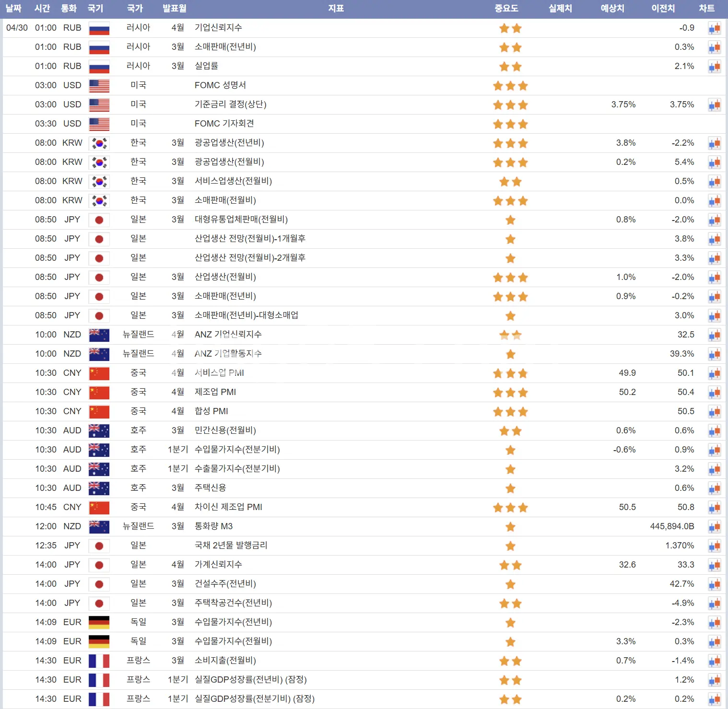Click 국채 2년물 발행금리 indicator
Viewport: 728px width, 709px height.
[x=231, y=546]
